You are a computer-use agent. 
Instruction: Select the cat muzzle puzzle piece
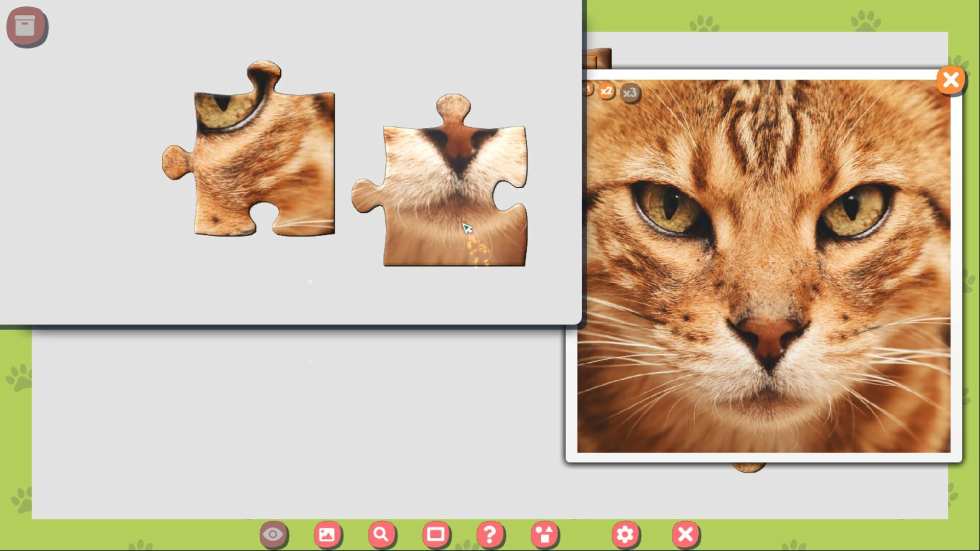coord(449,194)
